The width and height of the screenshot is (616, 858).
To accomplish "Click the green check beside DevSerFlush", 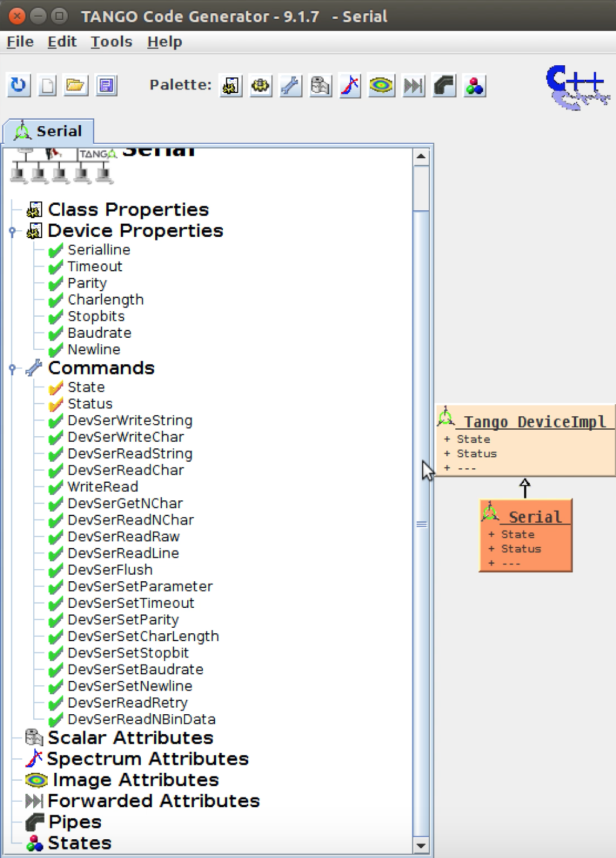I will click(56, 570).
